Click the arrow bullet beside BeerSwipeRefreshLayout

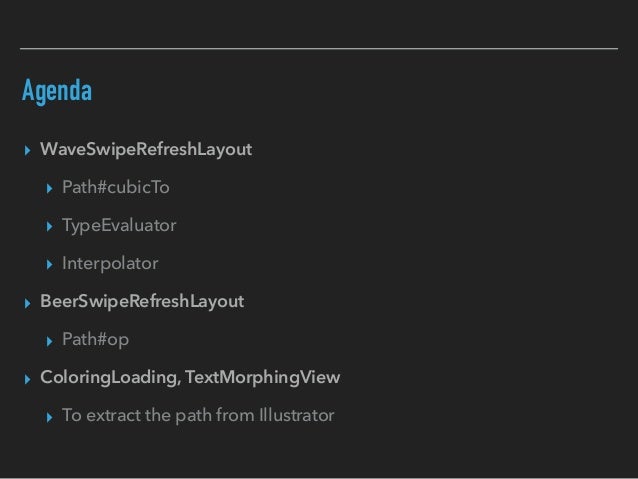click(x=27, y=303)
